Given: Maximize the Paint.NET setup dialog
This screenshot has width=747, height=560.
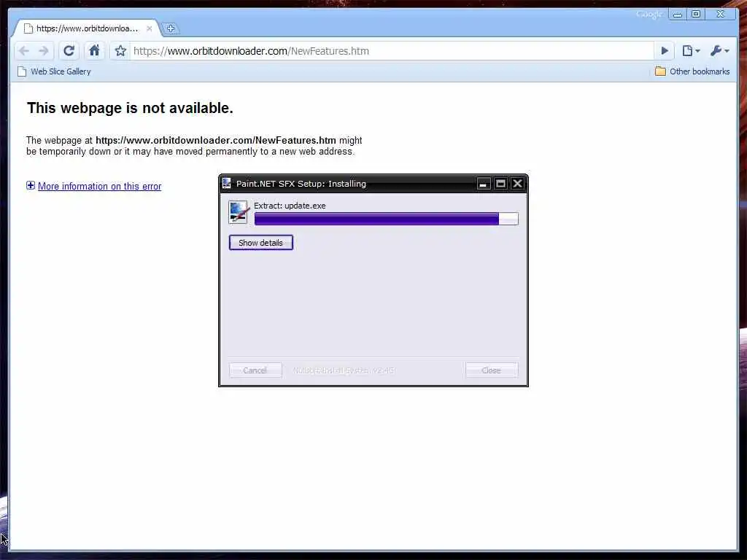Looking at the screenshot, I should tap(500, 183).
